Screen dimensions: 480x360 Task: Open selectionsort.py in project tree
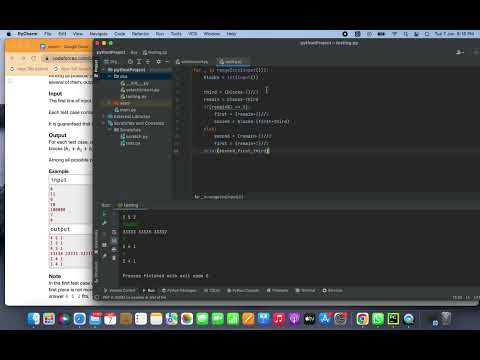click(x=140, y=90)
